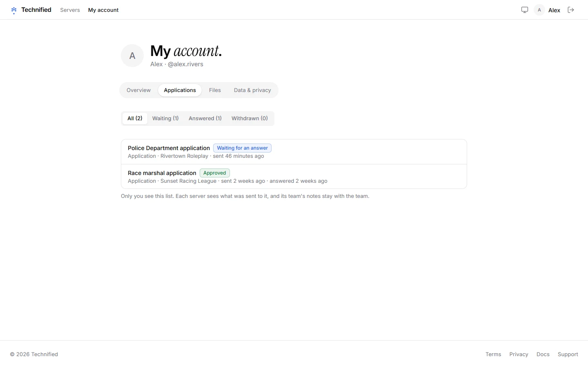Open My account in top navigation

pyautogui.click(x=103, y=10)
